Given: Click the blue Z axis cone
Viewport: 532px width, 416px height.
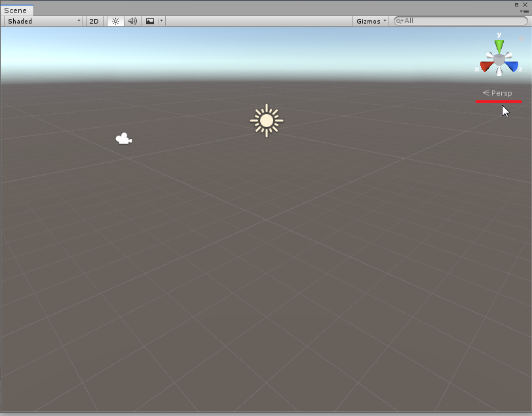Looking at the screenshot, I should (512, 66).
